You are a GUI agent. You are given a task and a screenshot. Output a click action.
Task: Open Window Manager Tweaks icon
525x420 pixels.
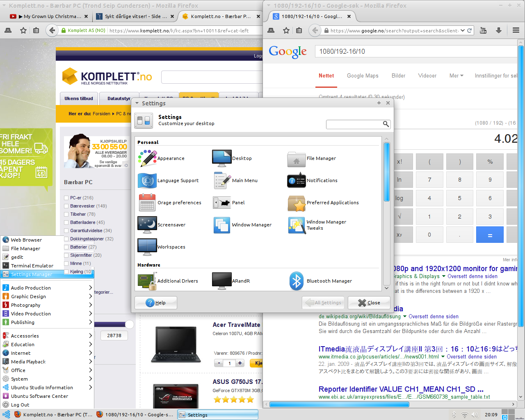tap(297, 225)
